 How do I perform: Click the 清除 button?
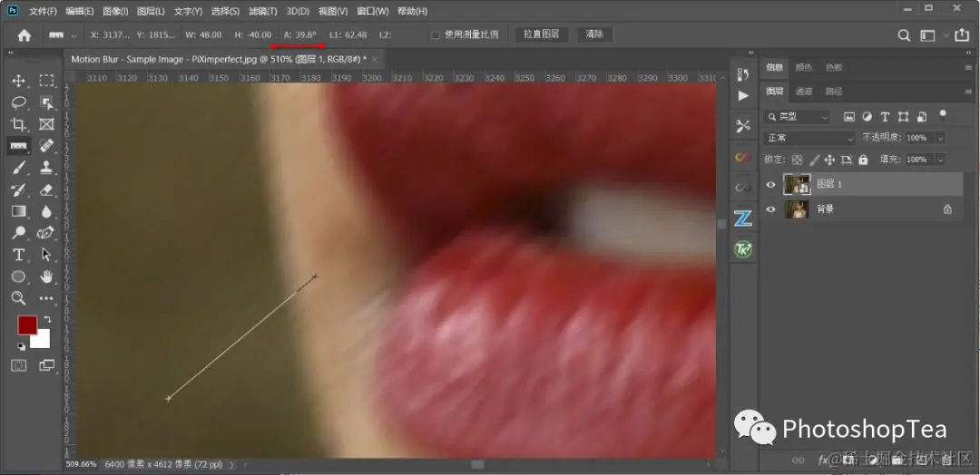tap(594, 34)
